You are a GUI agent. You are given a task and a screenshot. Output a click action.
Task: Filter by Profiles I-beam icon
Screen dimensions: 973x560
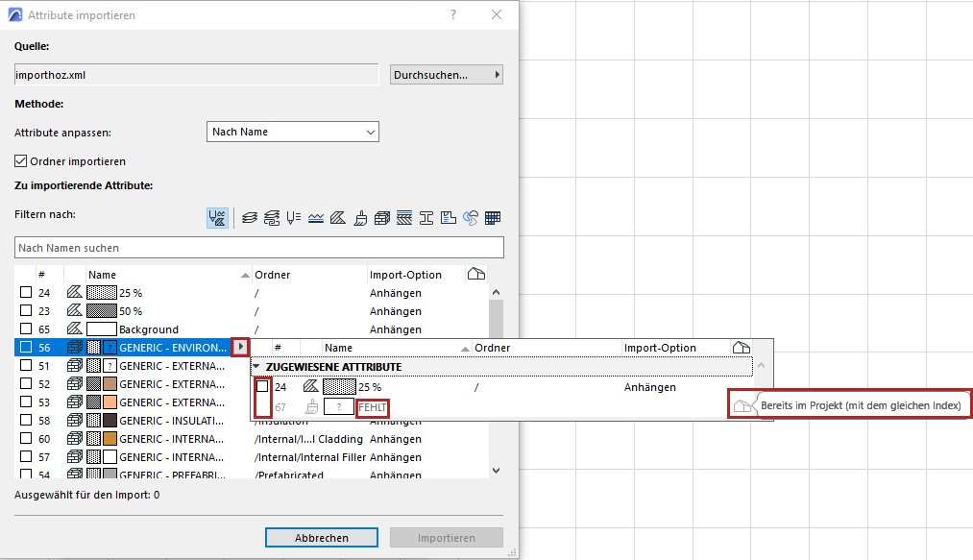click(426, 218)
